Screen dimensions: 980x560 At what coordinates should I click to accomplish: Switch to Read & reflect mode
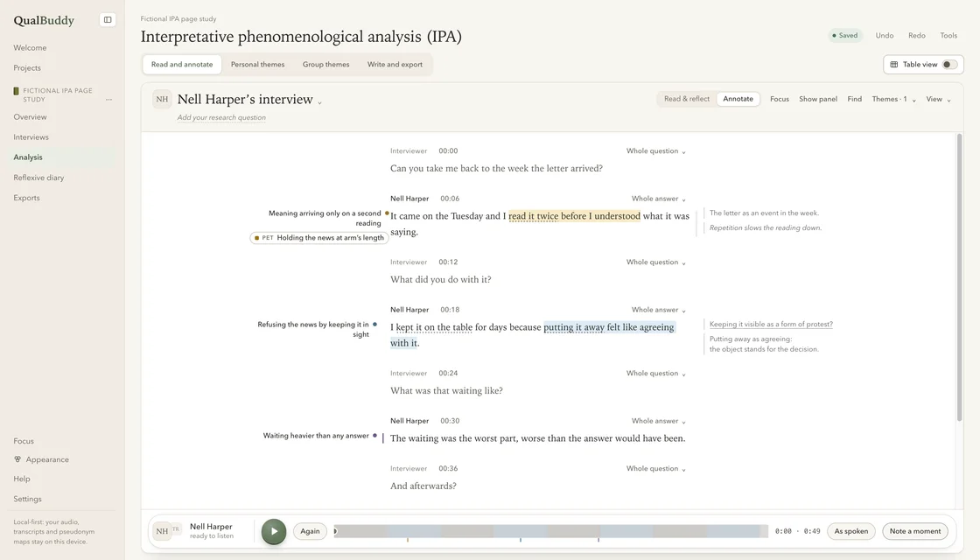(686, 99)
